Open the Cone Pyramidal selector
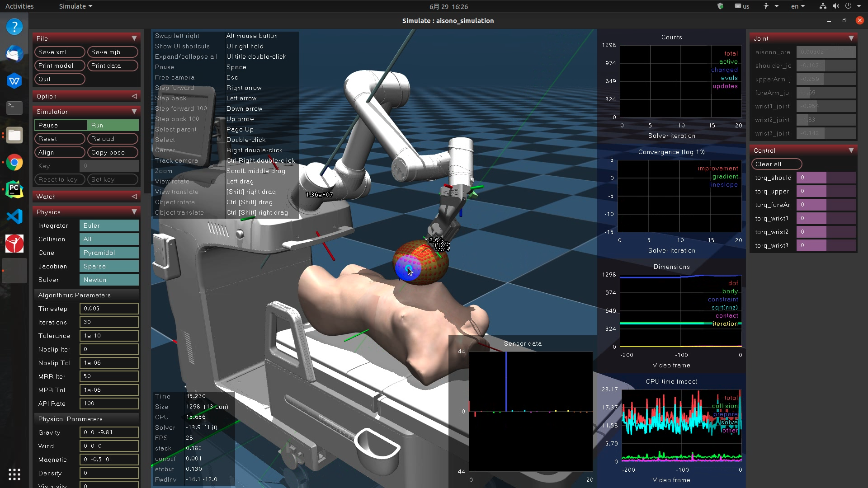The image size is (868, 488). 109,253
